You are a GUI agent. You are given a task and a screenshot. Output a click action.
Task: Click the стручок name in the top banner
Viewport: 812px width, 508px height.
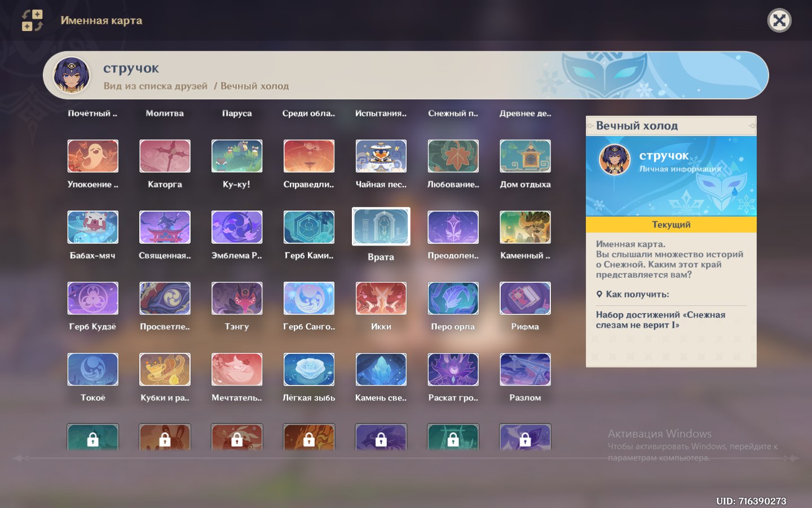click(x=131, y=68)
